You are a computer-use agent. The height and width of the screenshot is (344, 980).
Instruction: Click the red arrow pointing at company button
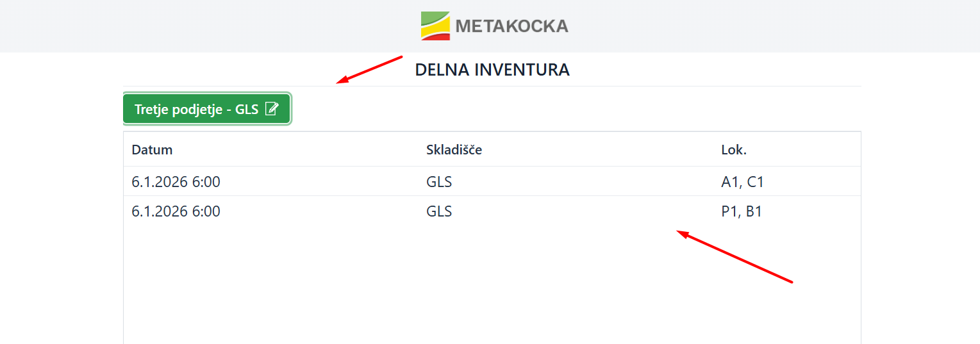click(x=369, y=69)
